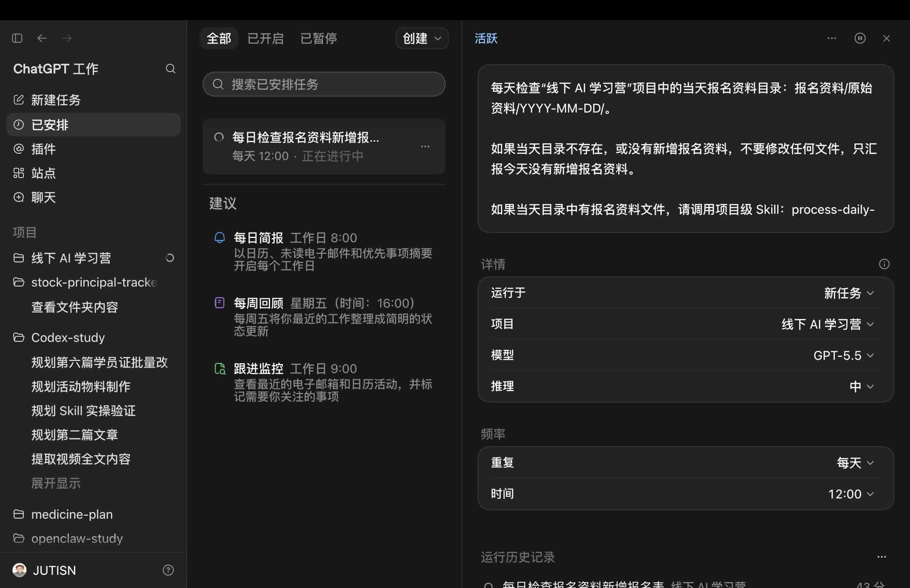
Task: Open the Codex-study project
Action: click(x=93, y=337)
